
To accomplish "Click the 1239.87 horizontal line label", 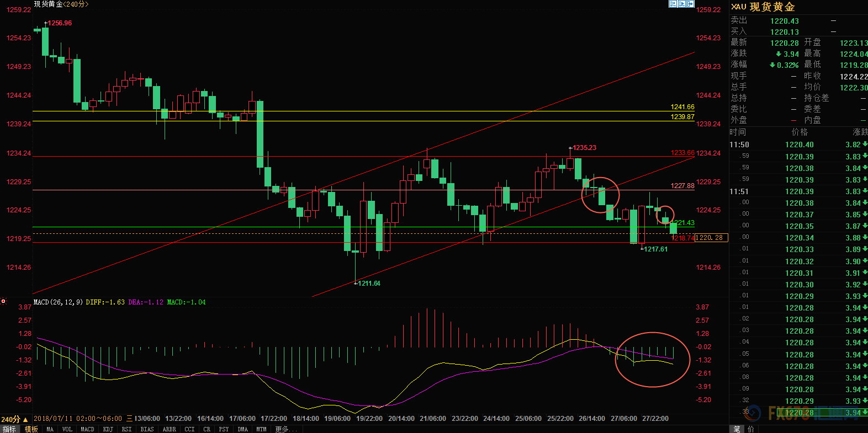I will pos(682,117).
